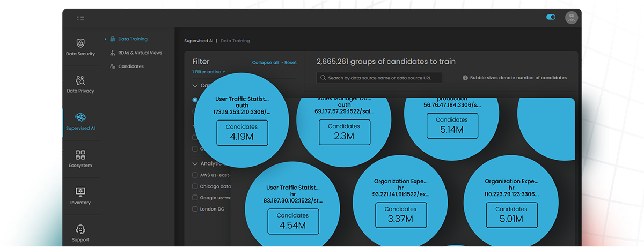Select the Supervised AI brain icon

pyautogui.click(x=80, y=117)
